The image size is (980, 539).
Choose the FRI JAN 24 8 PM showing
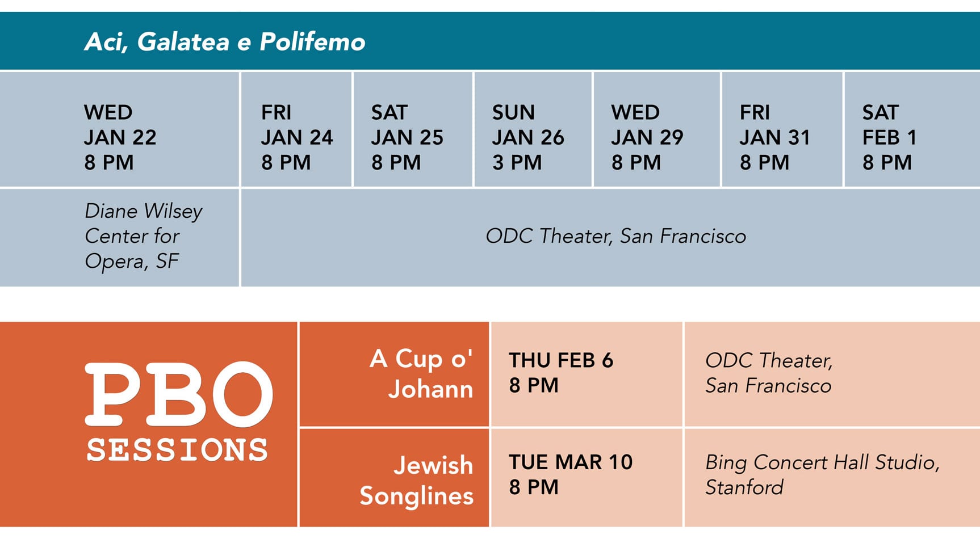point(296,137)
